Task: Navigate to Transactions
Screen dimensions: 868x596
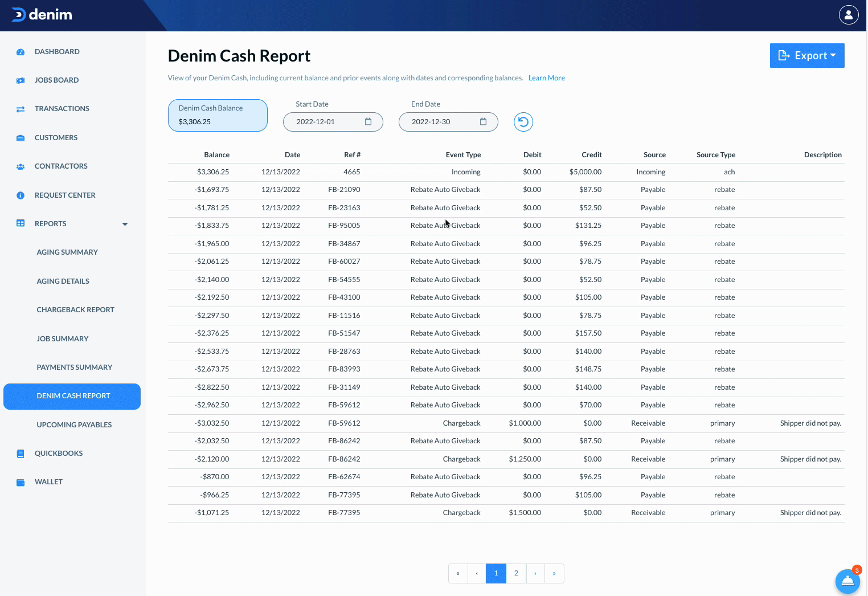Action: point(62,109)
